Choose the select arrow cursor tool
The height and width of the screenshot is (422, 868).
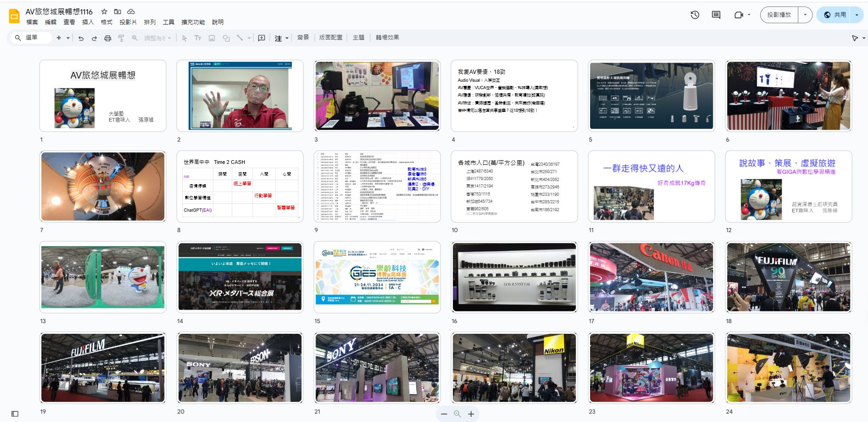(184, 38)
